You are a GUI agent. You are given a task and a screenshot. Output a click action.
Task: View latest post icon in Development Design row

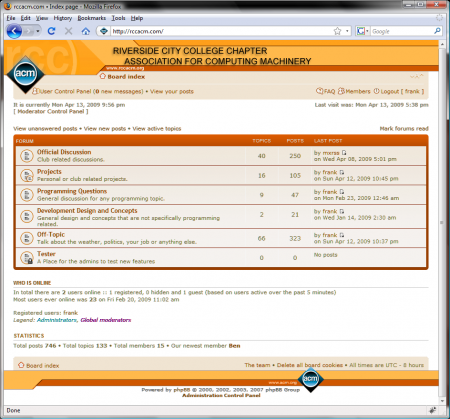tap(342, 211)
